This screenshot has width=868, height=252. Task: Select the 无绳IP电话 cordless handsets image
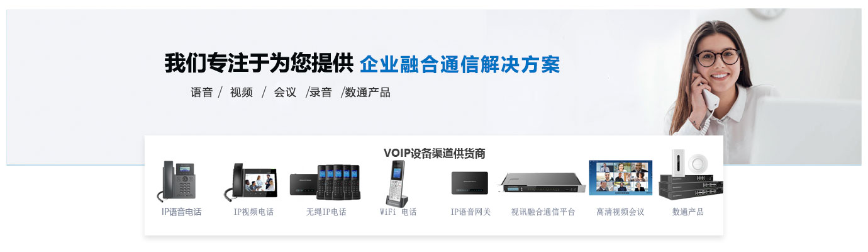click(325, 182)
